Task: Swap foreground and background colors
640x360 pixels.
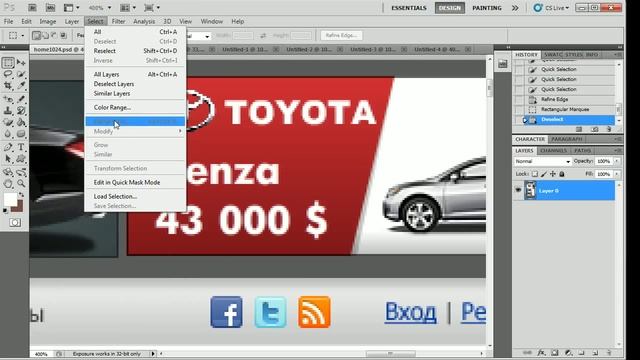Action: pyautogui.click(x=21, y=195)
